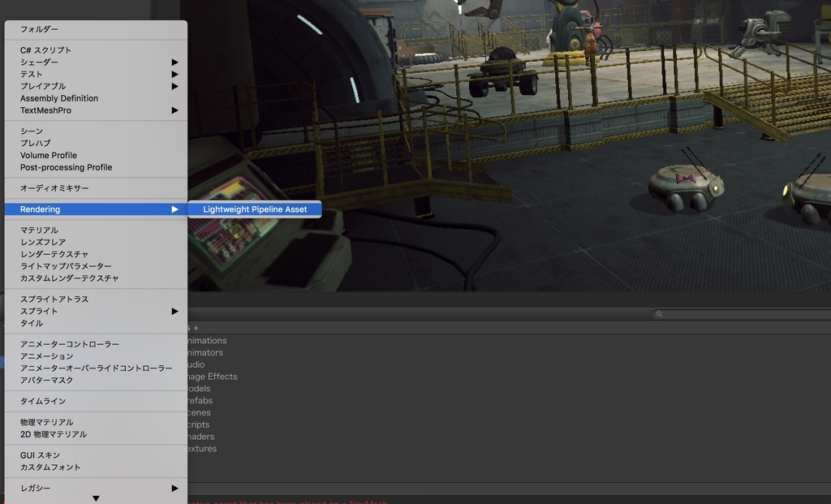Choose Assembly Definition menu item
The width and height of the screenshot is (831, 504).
coord(96,98)
